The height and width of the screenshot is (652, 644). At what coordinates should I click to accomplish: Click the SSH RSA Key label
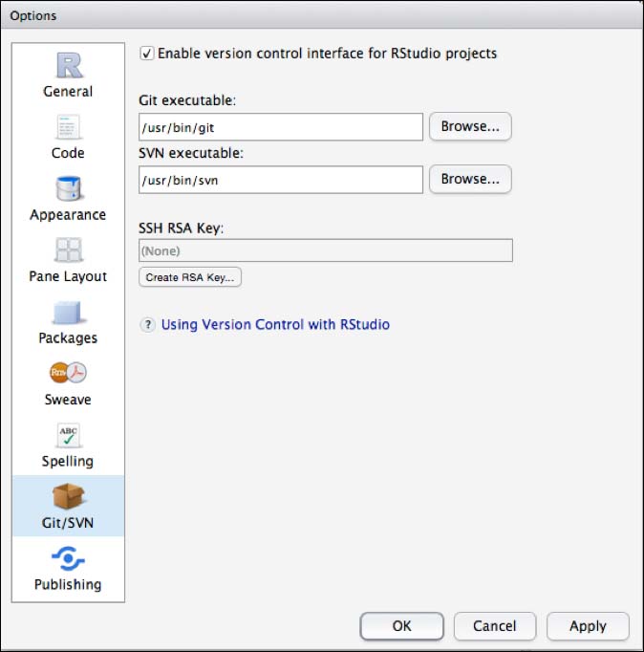pyautogui.click(x=182, y=228)
